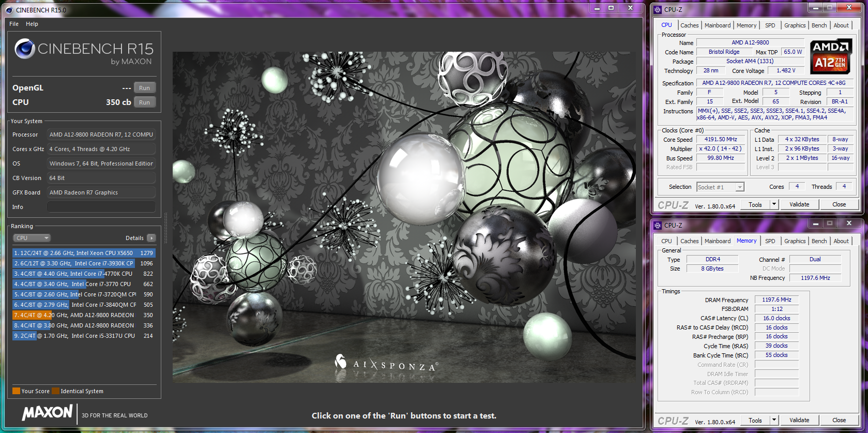Select ranking row Intel Core i5-3317U
The image size is (868, 433).
pyautogui.click(x=84, y=336)
